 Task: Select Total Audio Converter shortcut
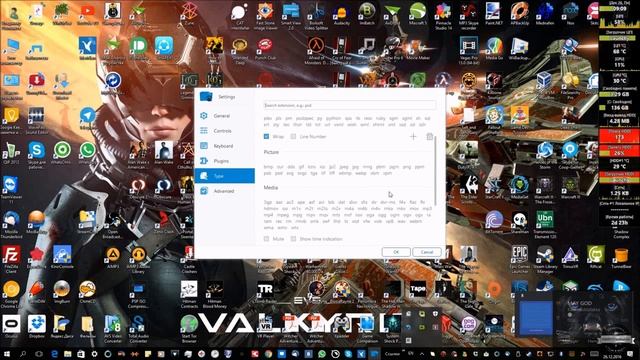[138, 329]
